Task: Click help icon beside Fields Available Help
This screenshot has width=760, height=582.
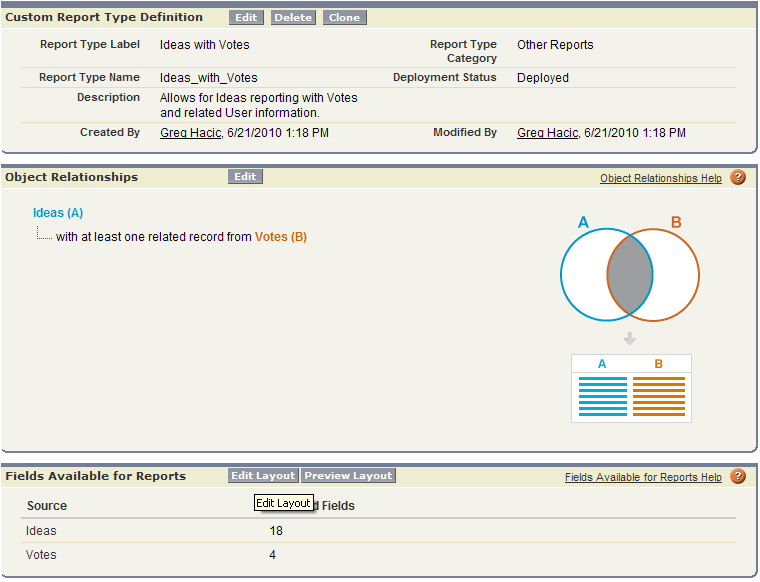Action: click(x=738, y=476)
